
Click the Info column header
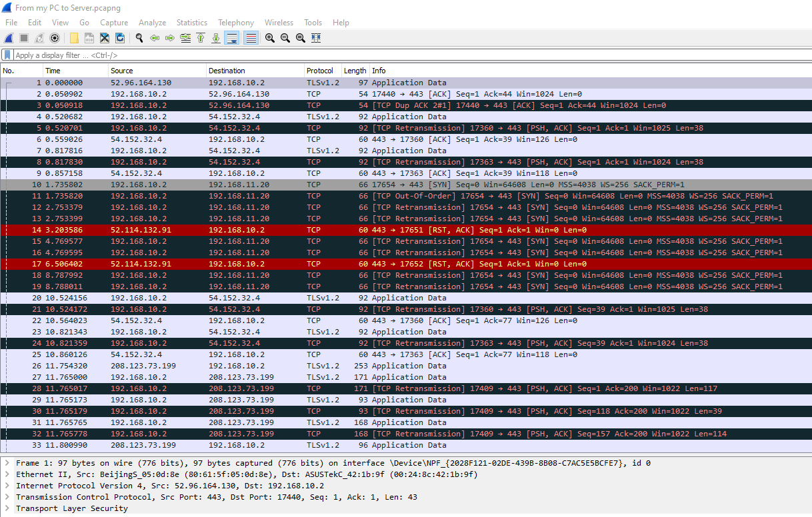coord(591,71)
